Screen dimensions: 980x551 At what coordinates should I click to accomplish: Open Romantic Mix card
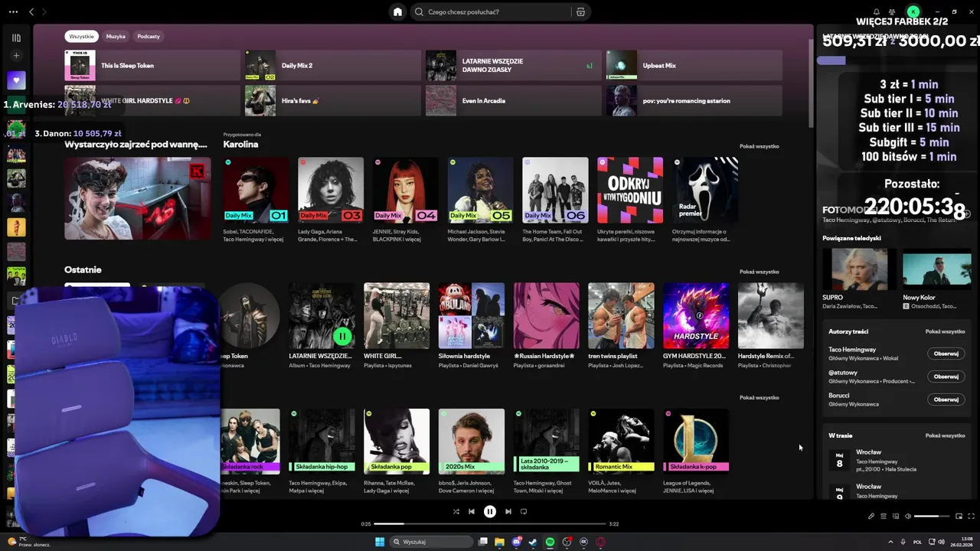pyautogui.click(x=621, y=442)
